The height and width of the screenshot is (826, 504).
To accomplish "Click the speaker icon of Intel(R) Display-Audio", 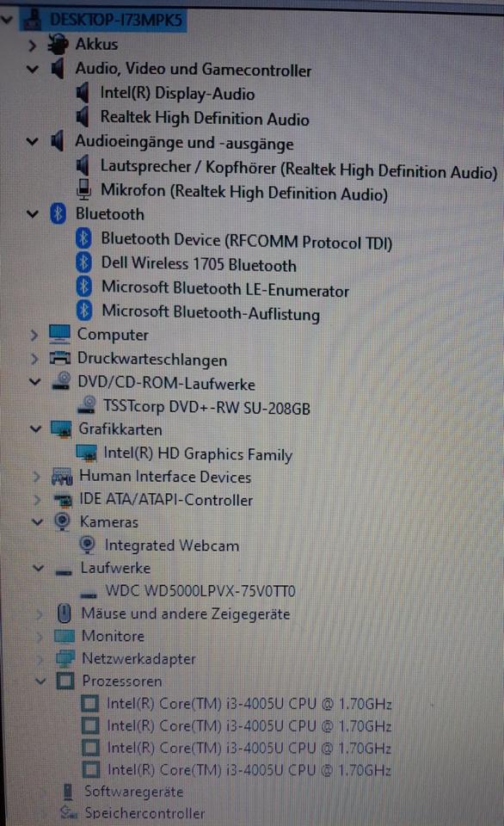I will pyautogui.click(x=83, y=93).
